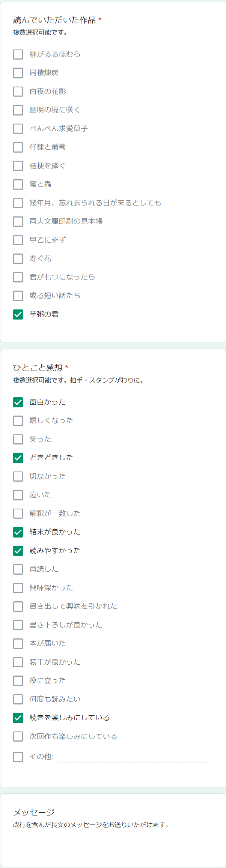Check 書き下ろしが良かった option
This screenshot has height=868, width=226.
[18, 625]
